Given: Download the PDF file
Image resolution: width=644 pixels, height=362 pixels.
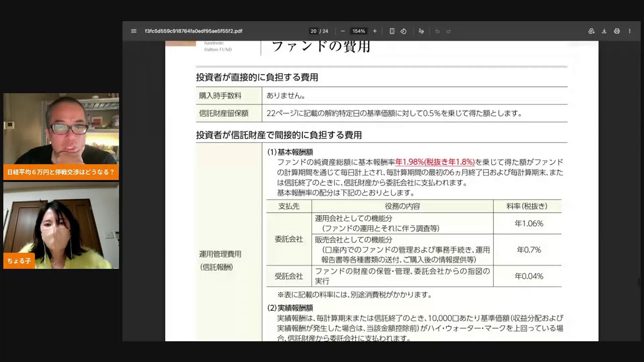Looking at the screenshot, I should click(x=604, y=31).
